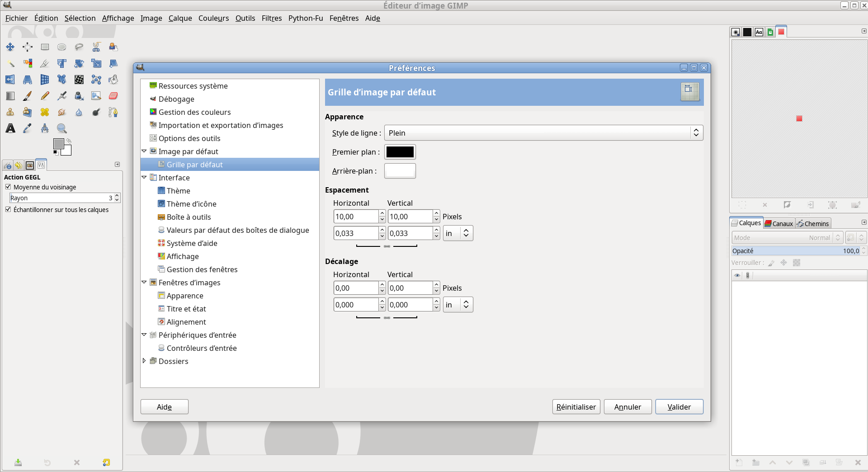
Task: Activate the Heal bandage tool
Action: (x=45, y=112)
